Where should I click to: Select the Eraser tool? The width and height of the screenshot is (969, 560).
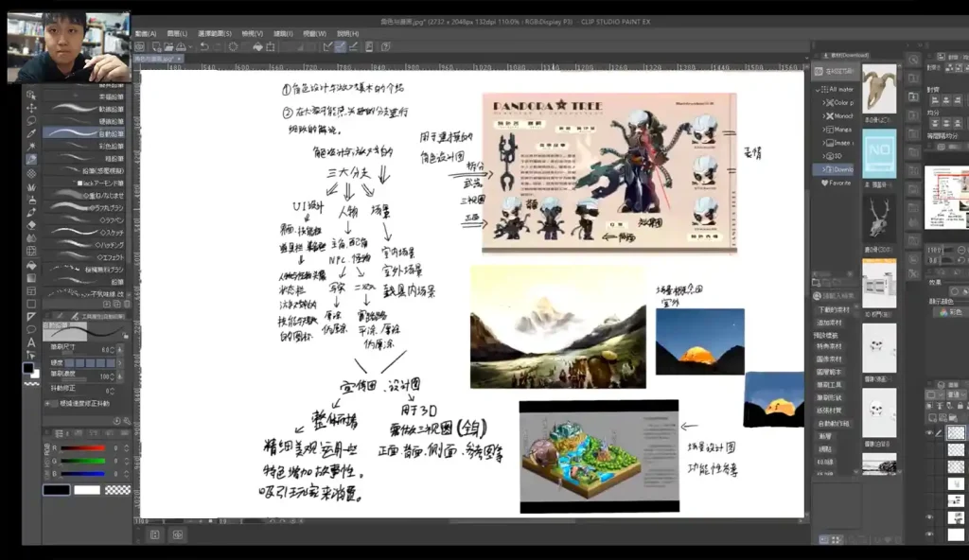tap(31, 225)
